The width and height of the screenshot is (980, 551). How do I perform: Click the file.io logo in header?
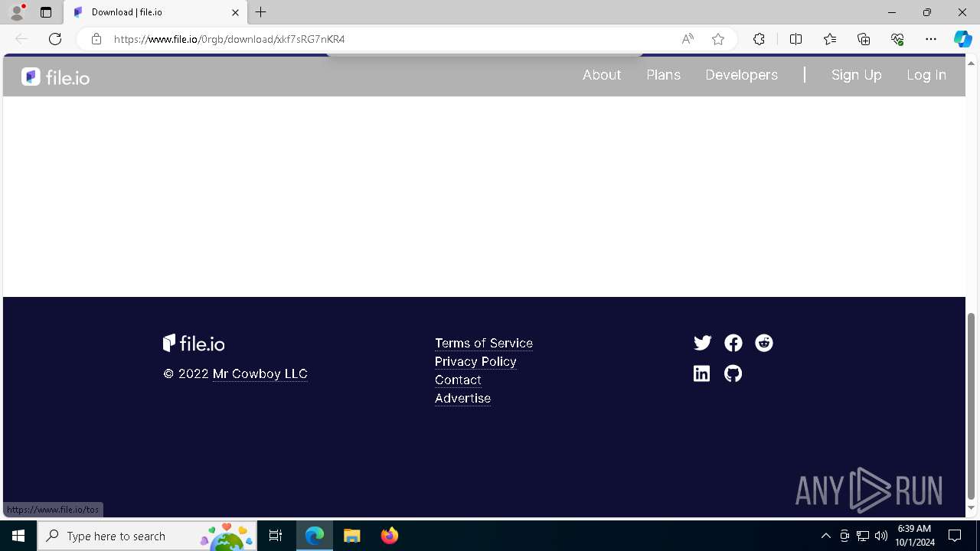coord(56,77)
